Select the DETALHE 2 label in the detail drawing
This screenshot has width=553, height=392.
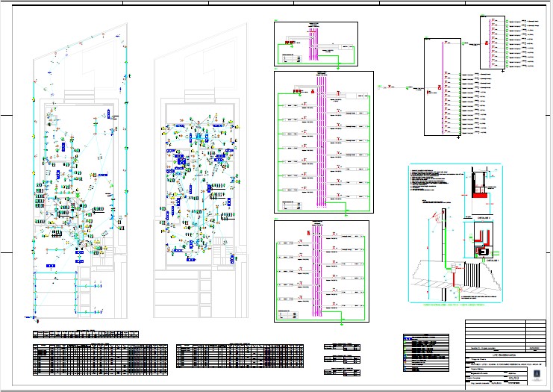[484, 219]
